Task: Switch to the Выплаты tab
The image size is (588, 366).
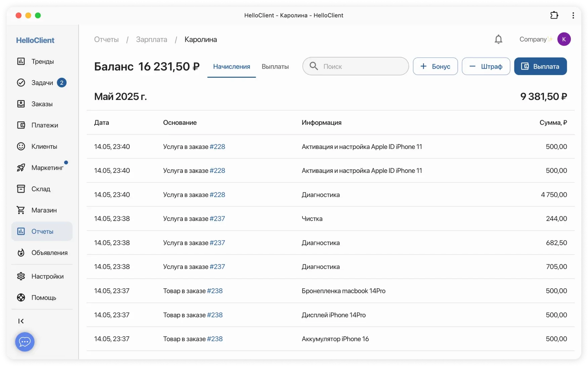Action: point(275,67)
